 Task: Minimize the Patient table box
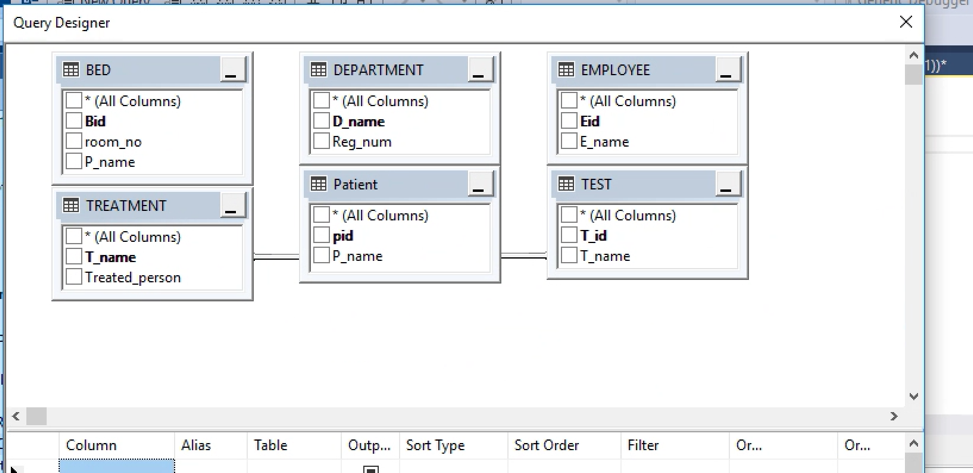[x=480, y=184]
